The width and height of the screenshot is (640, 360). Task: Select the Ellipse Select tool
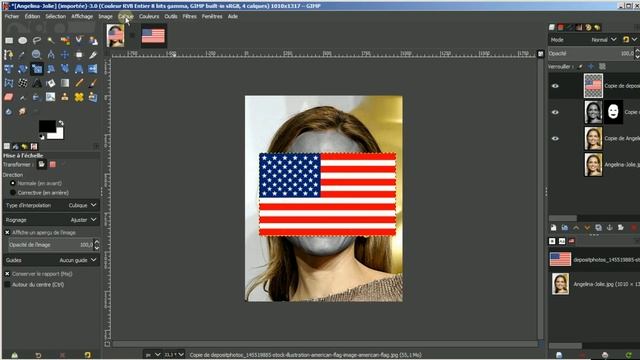(22, 40)
